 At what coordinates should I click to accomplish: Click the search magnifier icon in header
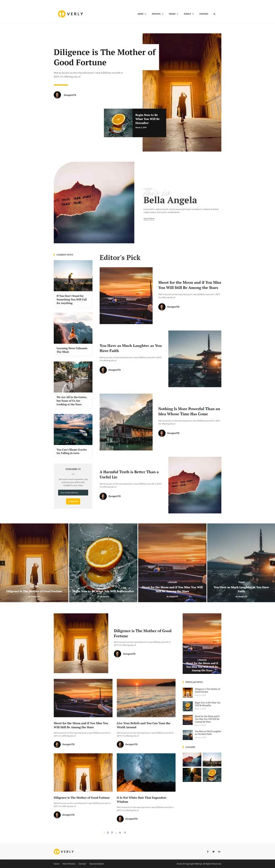(214, 14)
